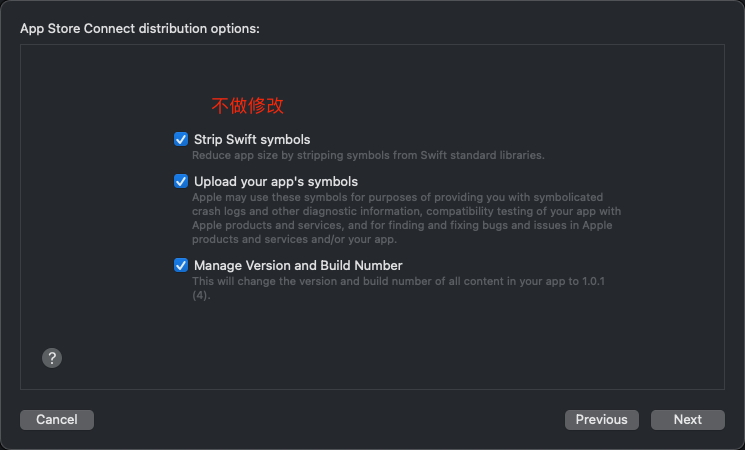Viewport: 745px width, 450px height.
Task: Go back with the Previous button
Action: tap(602, 420)
